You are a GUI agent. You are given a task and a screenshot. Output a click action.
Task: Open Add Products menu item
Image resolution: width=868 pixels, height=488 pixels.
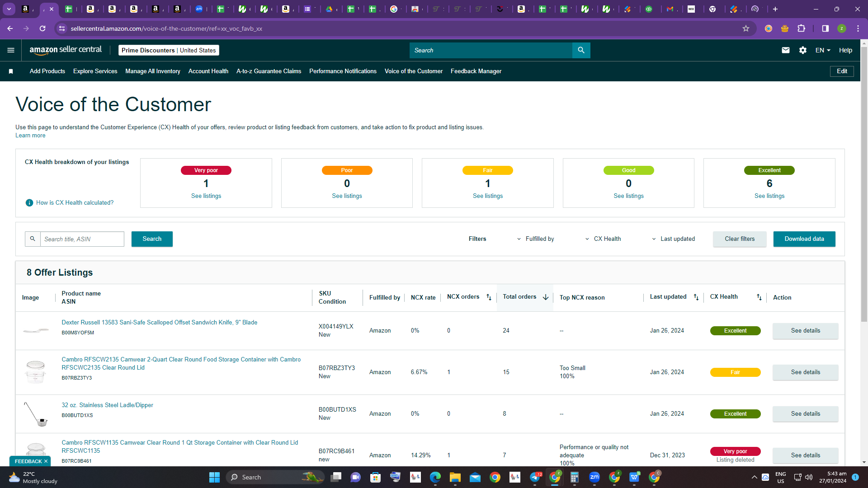pos(47,71)
